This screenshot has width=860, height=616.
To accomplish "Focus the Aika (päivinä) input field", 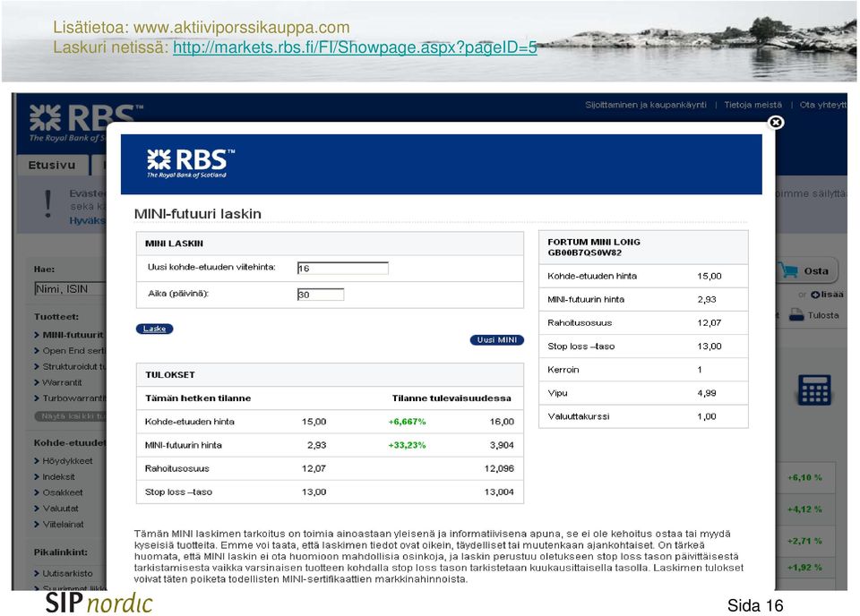I will click(x=321, y=295).
